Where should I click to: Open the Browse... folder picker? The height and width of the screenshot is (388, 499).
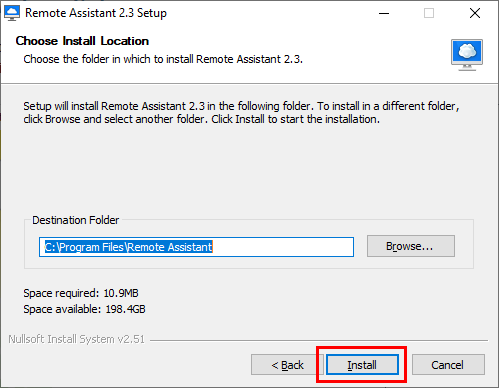pyautogui.click(x=411, y=246)
